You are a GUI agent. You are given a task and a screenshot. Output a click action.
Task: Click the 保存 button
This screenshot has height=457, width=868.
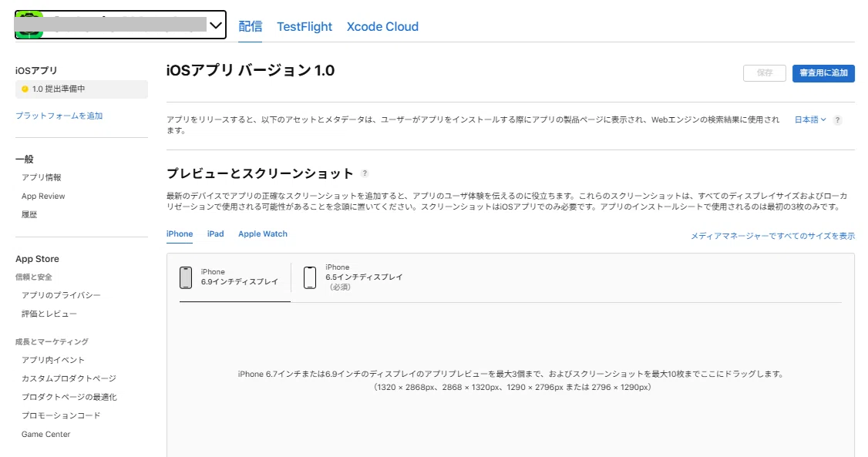pyautogui.click(x=765, y=73)
